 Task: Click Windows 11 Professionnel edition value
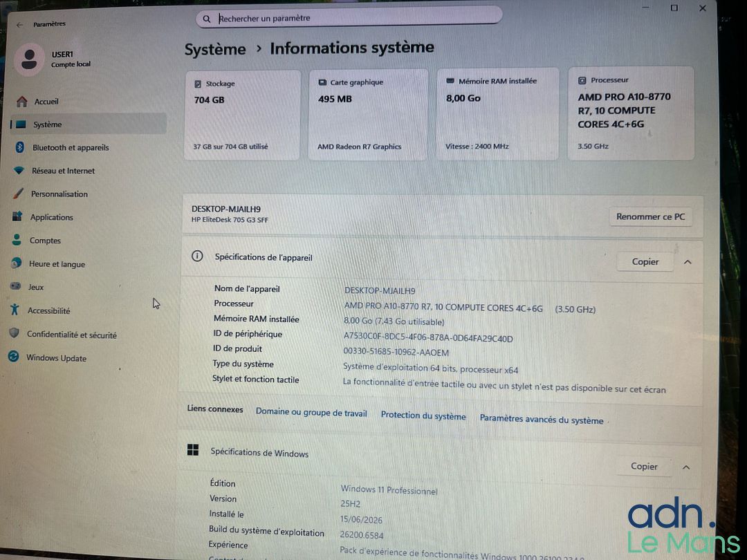(389, 489)
